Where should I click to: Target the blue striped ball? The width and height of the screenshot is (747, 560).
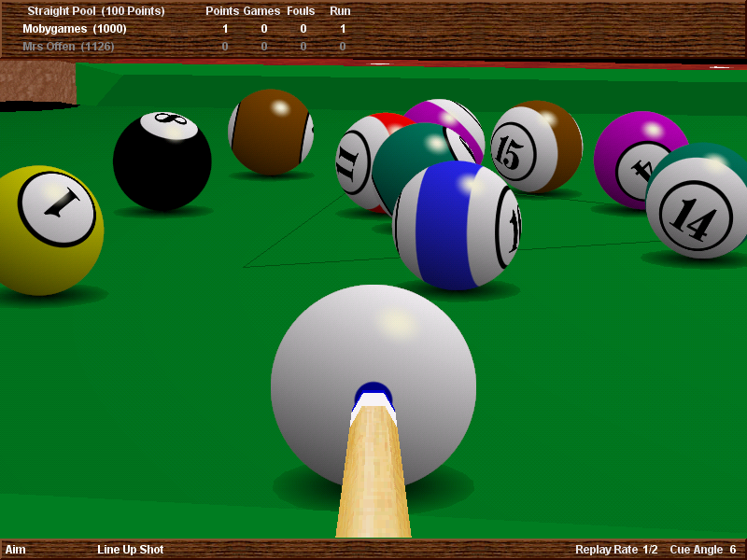pos(455,225)
